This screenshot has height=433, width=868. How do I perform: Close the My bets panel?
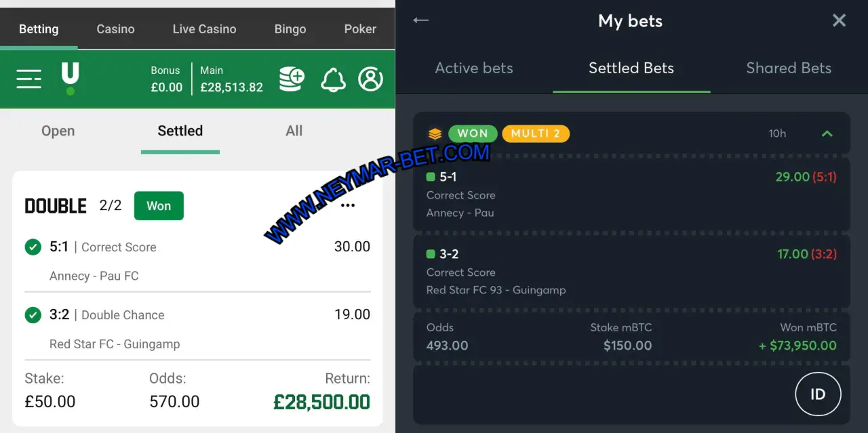tap(839, 20)
